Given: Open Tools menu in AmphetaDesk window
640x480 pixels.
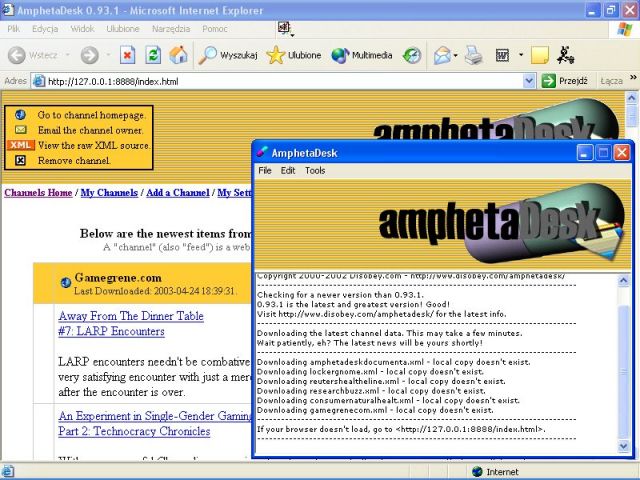Looking at the screenshot, I should point(315,171).
